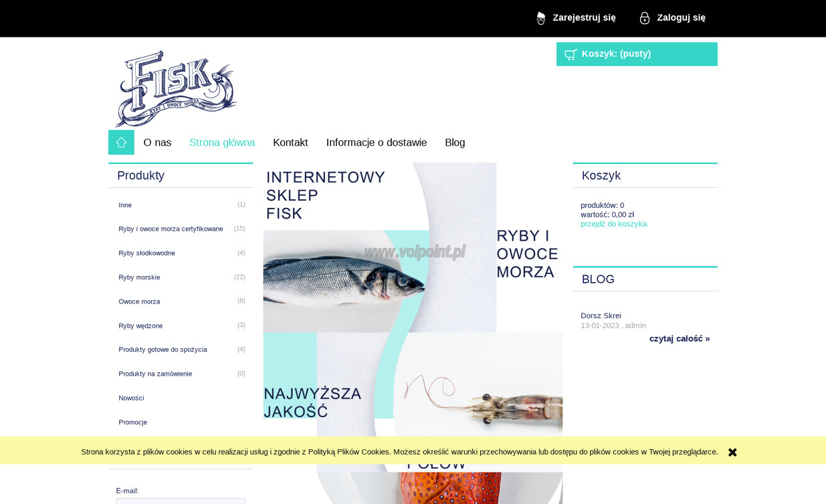Go to the Blog menu item
The image size is (826, 504).
click(455, 142)
